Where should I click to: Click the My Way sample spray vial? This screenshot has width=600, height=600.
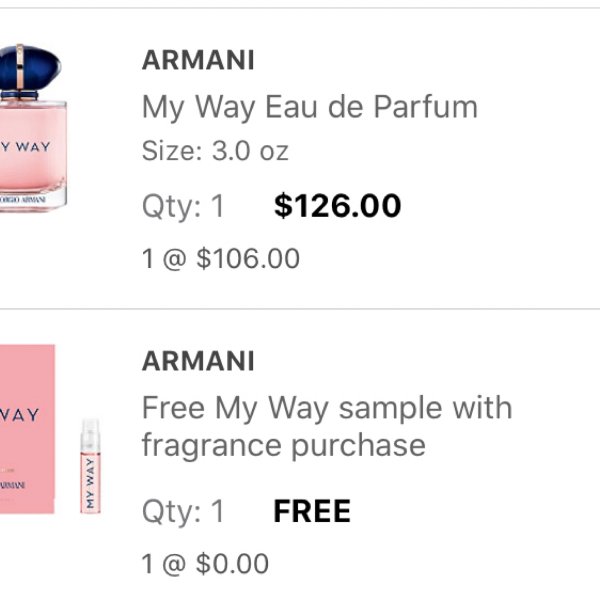pos(90,466)
